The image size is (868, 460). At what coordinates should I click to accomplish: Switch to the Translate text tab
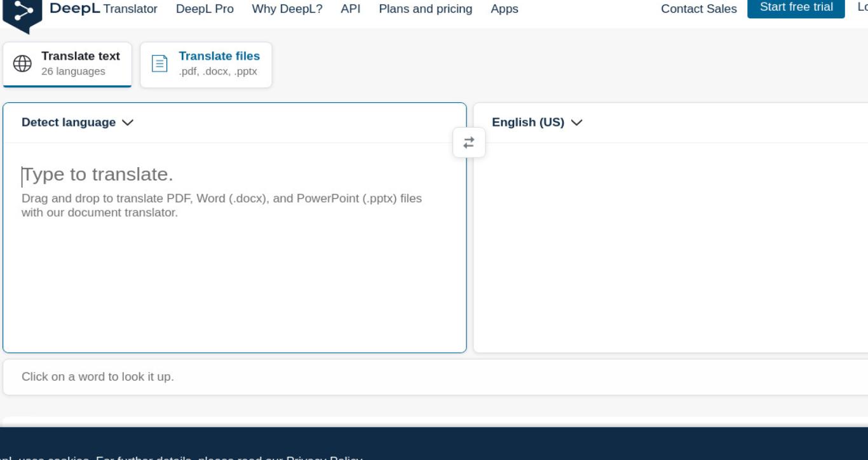(x=67, y=64)
